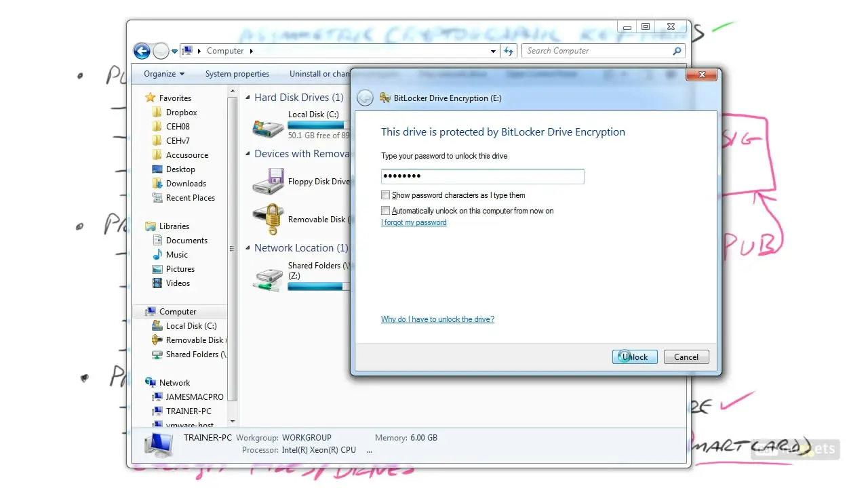Click System properties in toolbar
868x488 pixels.
tap(237, 74)
